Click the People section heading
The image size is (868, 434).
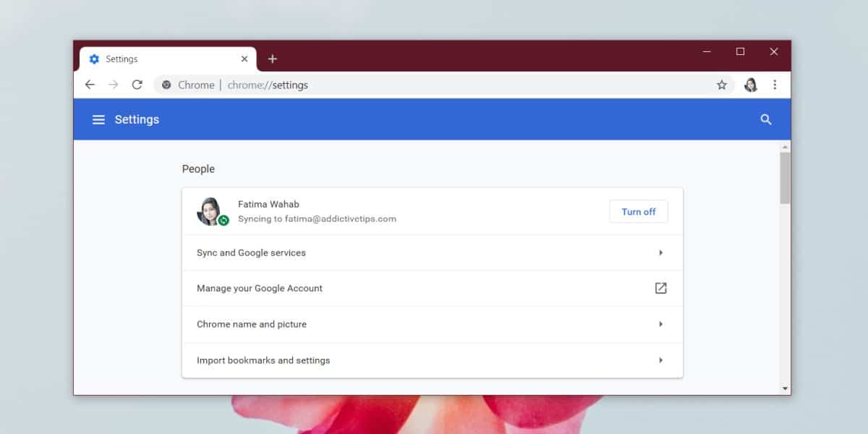tap(198, 169)
